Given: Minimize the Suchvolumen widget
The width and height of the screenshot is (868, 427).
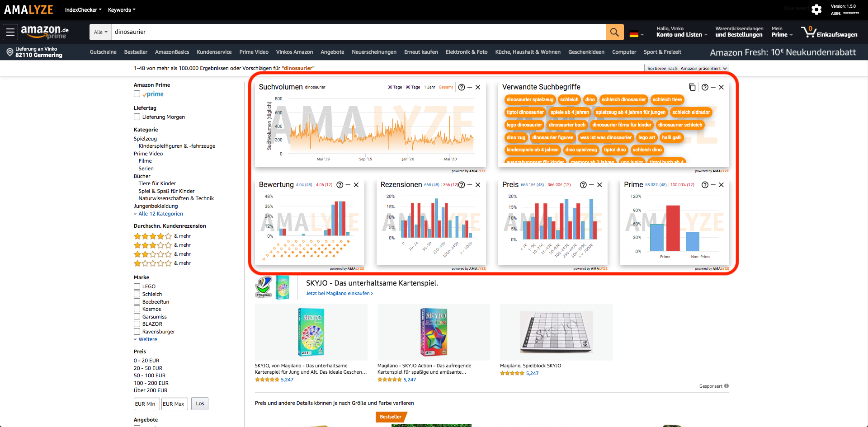Looking at the screenshot, I should tap(470, 87).
